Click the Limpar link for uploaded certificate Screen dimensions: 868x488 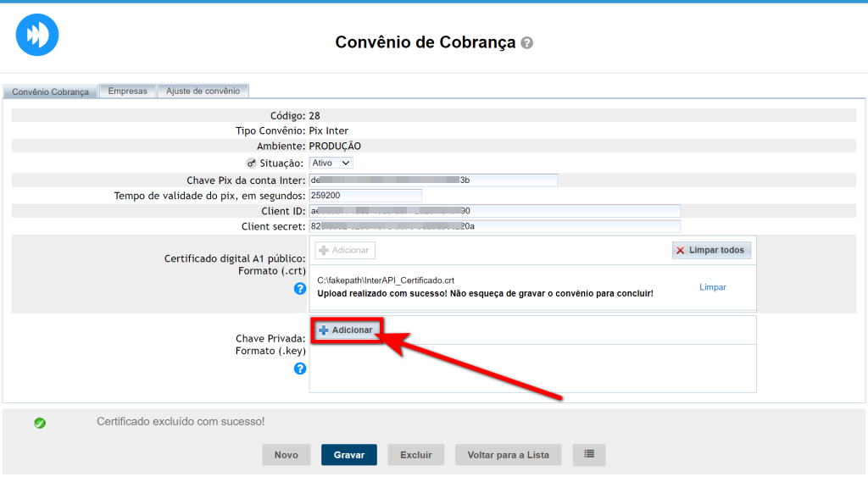[712, 287]
